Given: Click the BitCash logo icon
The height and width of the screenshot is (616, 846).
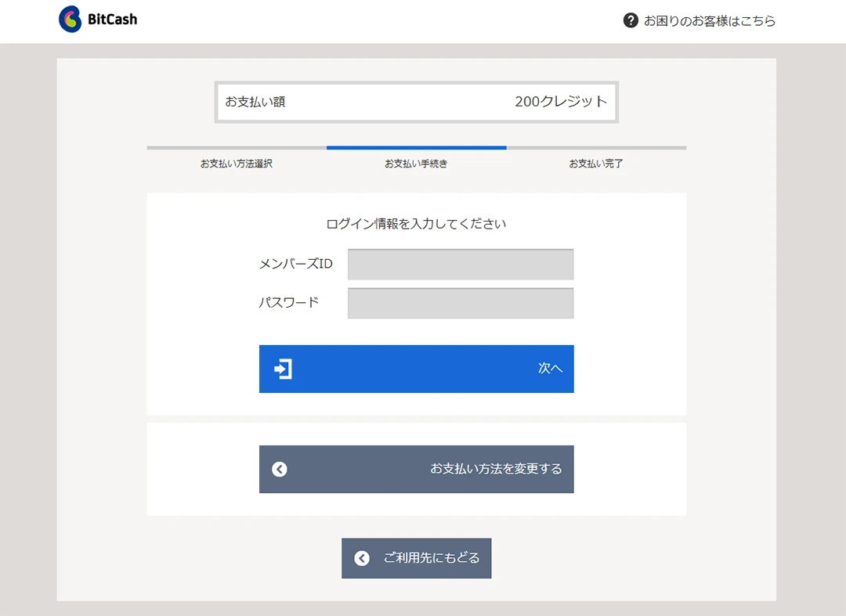Looking at the screenshot, I should [70, 20].
